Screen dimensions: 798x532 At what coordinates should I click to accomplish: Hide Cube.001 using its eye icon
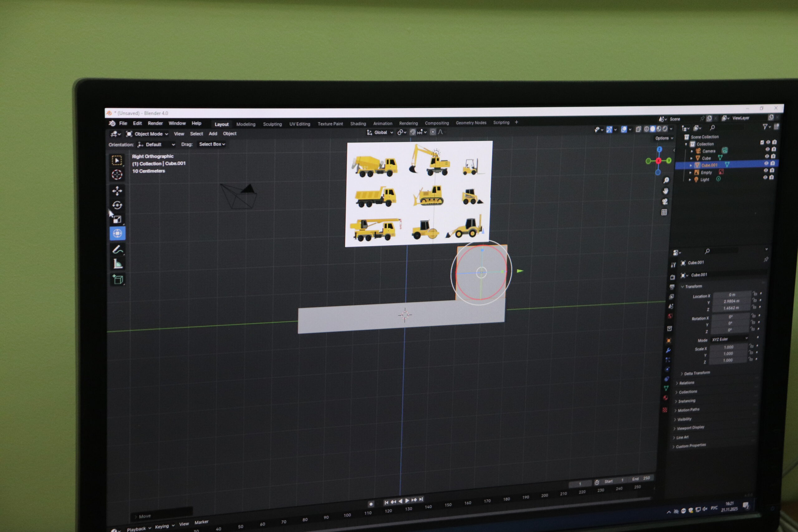pos(766,164)
